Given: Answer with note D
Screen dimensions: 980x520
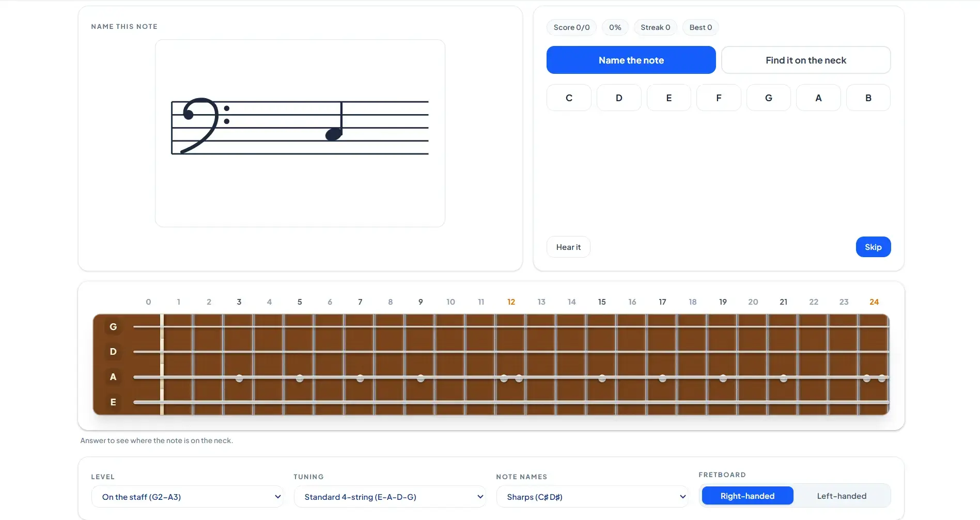Looking at the screenshot, I should [x=619, y=98].
